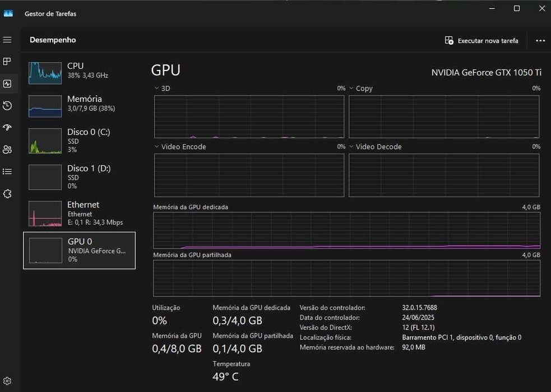Open the Copy graph dropdown selector
This screenshot has height=392, width=551.
[x=351, y=88]
